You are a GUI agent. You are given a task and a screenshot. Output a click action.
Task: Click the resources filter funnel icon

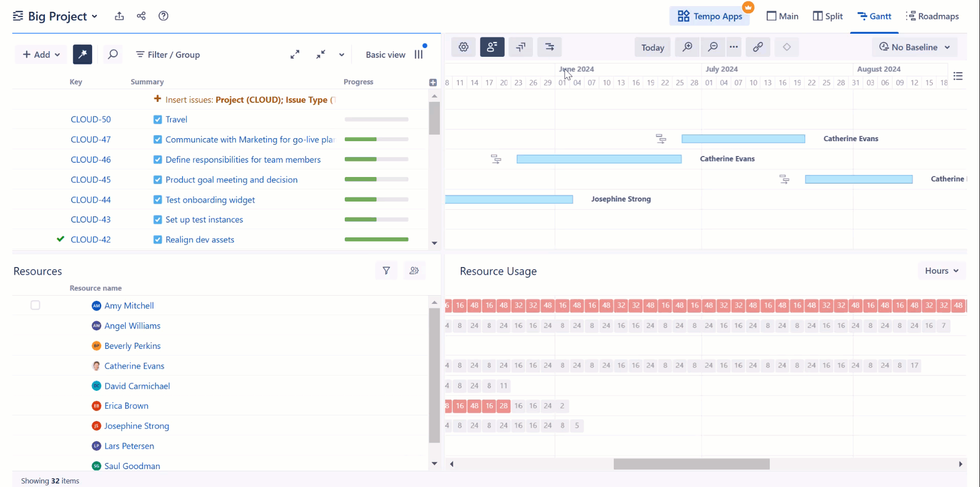386,271
